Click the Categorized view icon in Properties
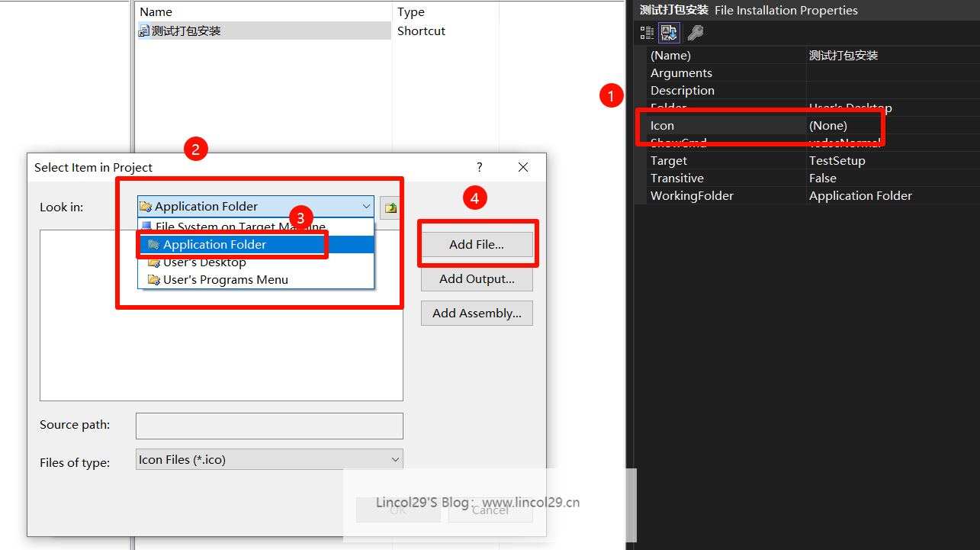 coord(647,32)
